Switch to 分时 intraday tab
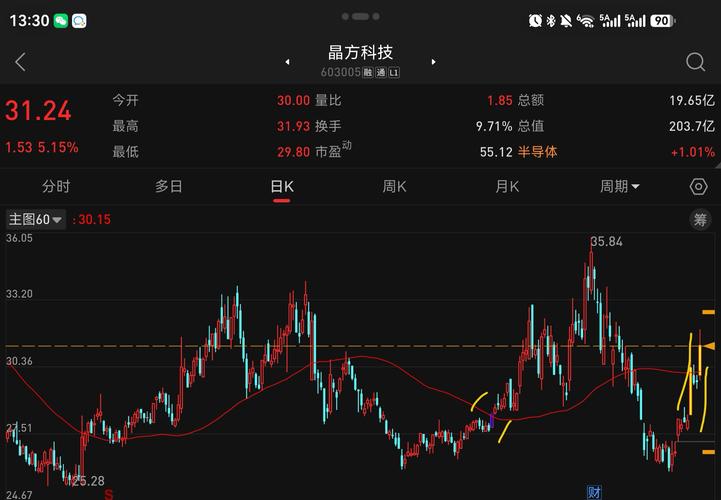Screen dimensions: 721x500 (56, 186)
